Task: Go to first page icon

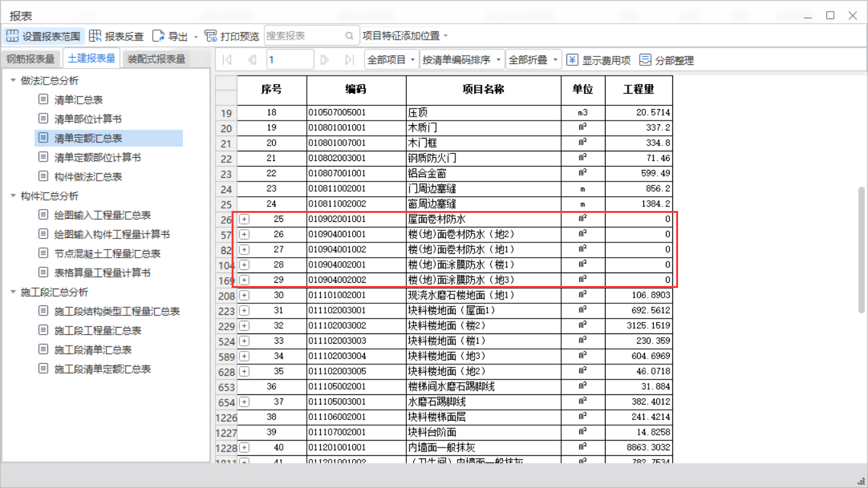Action: (226, 60)
